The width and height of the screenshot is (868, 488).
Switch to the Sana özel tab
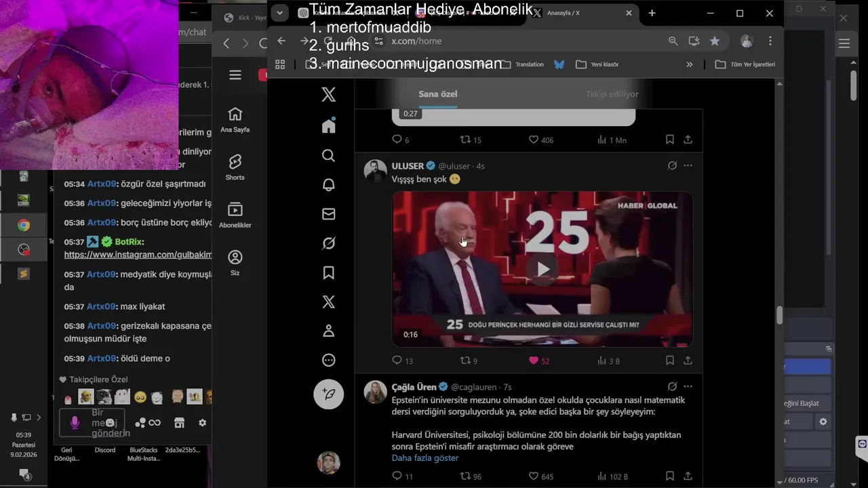(438, 94)
